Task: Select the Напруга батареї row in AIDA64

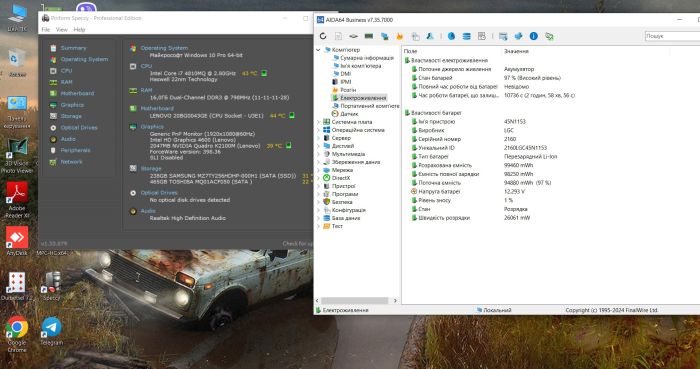Action: [x=550, y=191]
